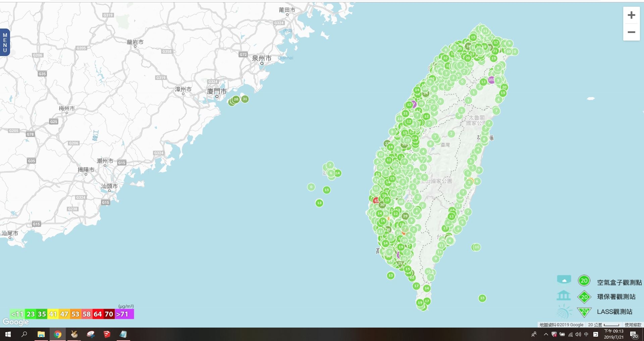Open the taskbar clock showing 下午 09:13

coord(614,334)
